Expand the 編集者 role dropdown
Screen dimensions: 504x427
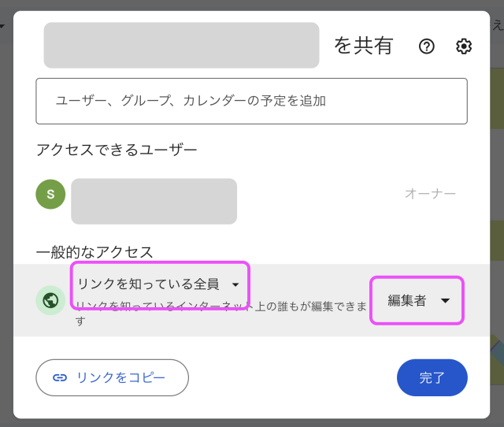coord(417,300)
